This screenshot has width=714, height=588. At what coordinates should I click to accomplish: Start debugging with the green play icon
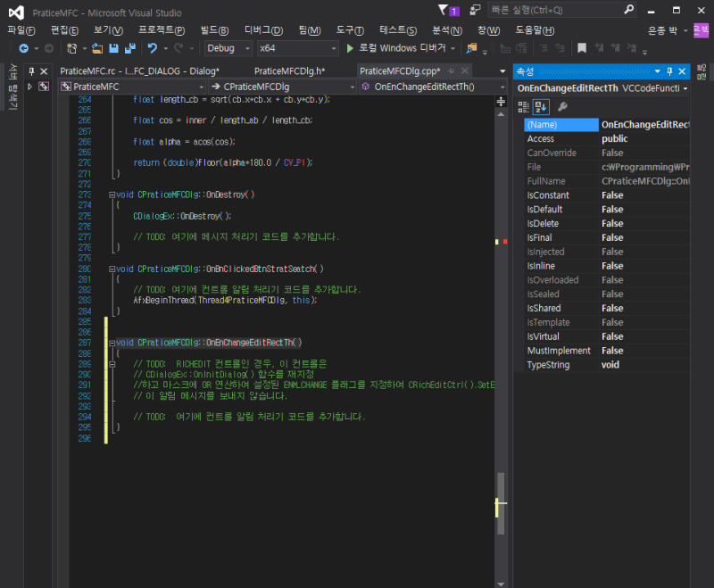350,48
